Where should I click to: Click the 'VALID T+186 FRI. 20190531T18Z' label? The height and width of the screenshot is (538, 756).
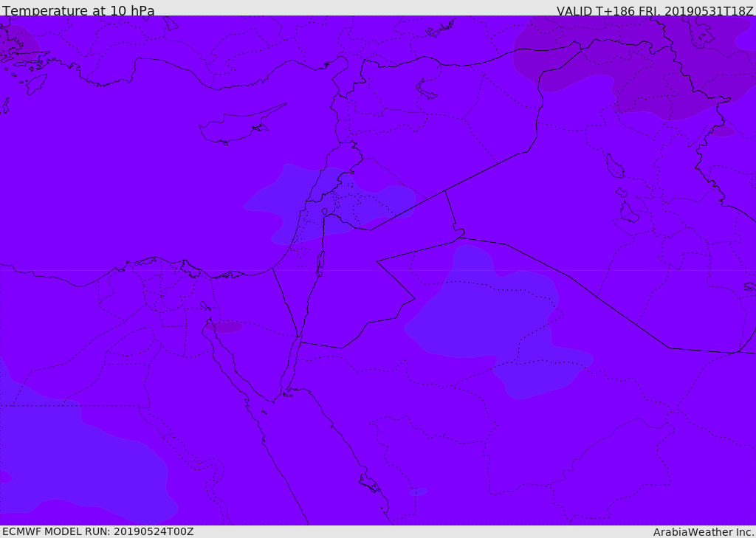[655, 10]
